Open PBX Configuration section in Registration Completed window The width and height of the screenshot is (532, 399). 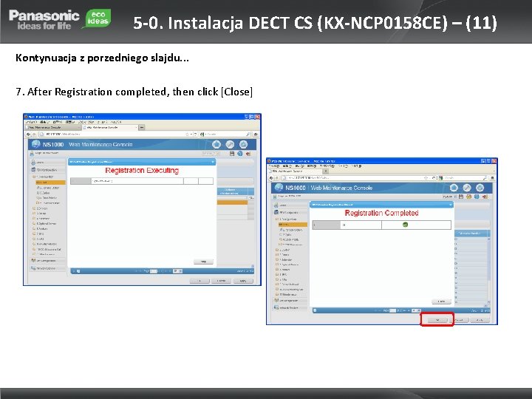click(x=290, y=212)
